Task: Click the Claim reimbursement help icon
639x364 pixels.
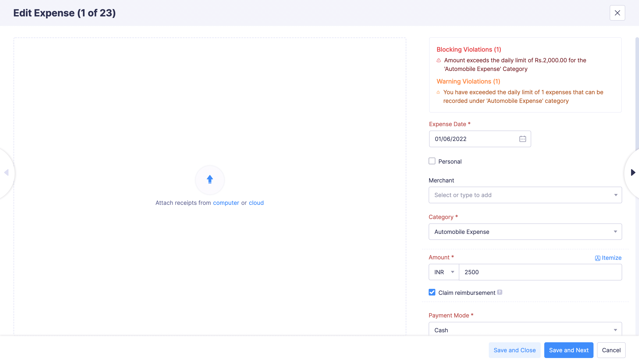Action: [x=500, y=292]
